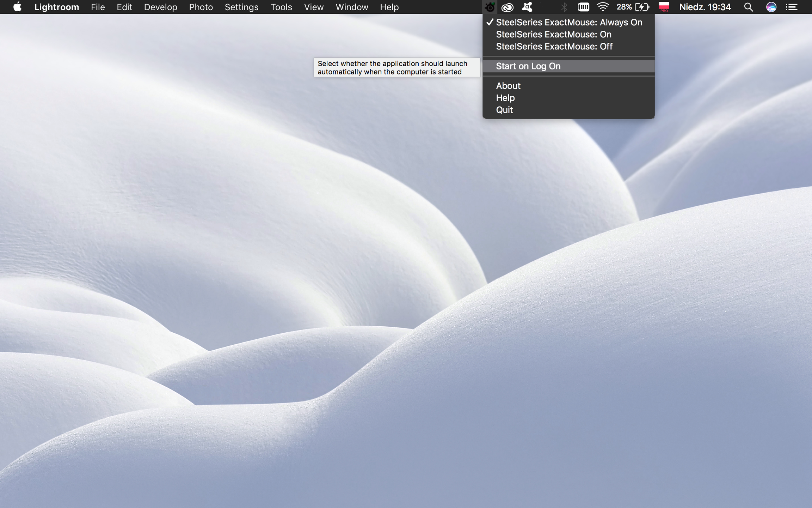Open the Wi-Fi status menu

603,7
